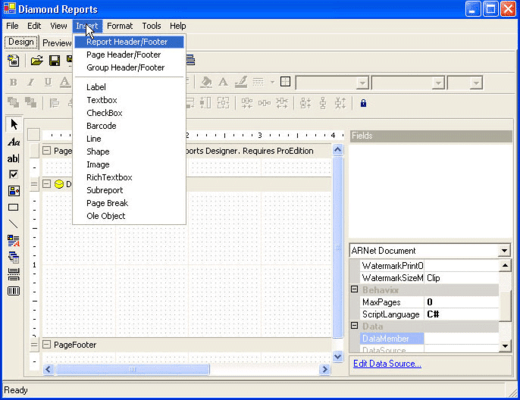The height and width of the screenshot is (400, 520).
Task: Click the equalize vertical spacing icon
Action: 323,103
